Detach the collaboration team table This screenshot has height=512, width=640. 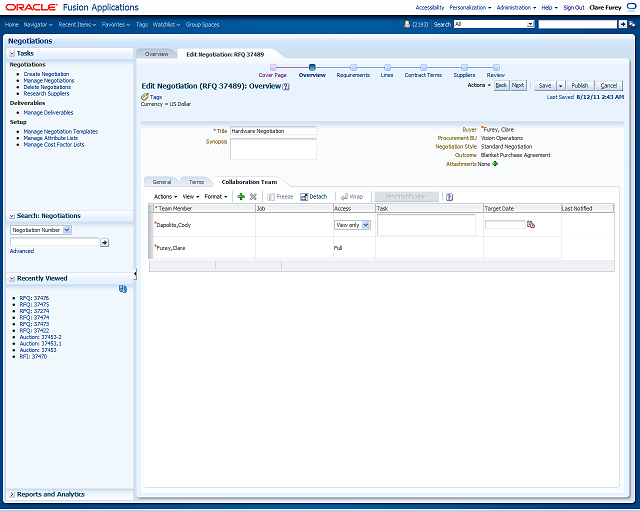(x=313, y=197)
